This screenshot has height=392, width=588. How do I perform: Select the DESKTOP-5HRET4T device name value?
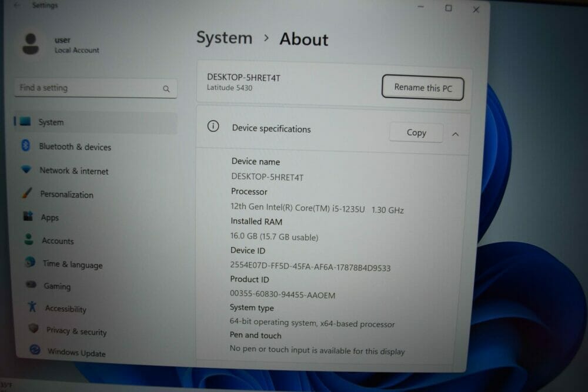tap(268, 177)
